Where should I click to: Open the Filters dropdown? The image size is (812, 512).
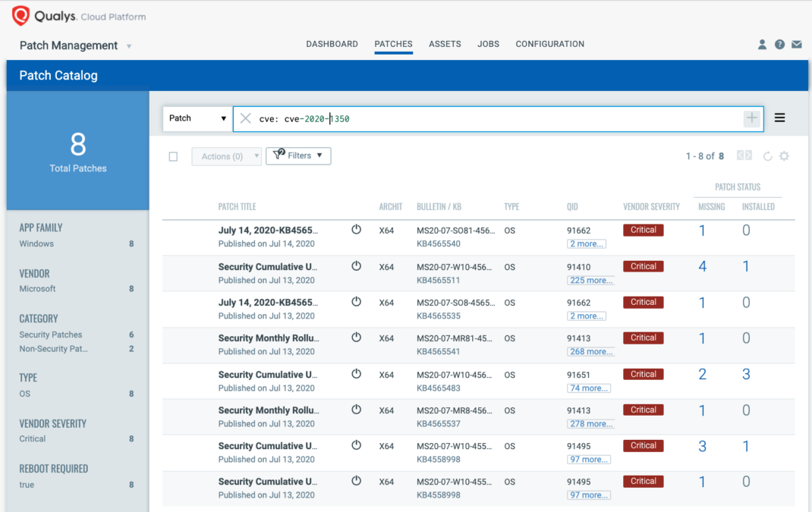click(298, 155)
